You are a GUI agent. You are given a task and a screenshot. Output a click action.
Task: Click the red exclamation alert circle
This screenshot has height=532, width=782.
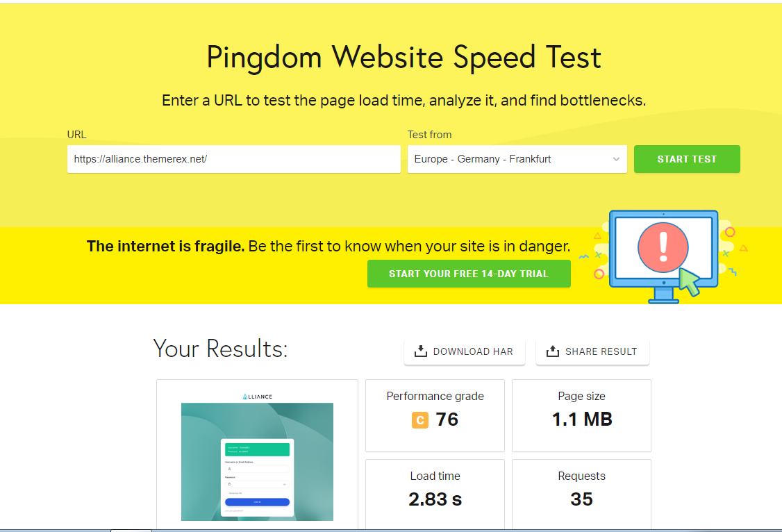(x=663, y=247)
